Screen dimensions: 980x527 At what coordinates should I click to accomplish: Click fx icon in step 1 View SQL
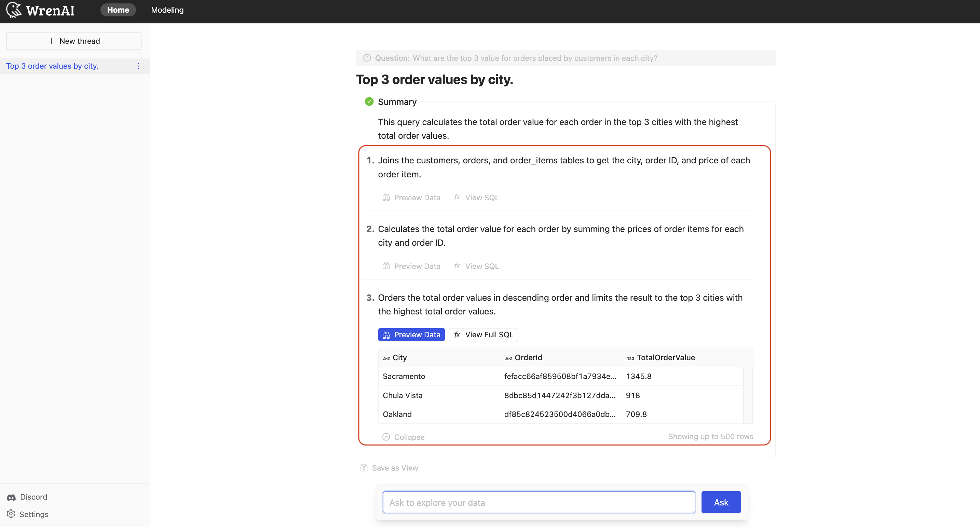point(457,197)
